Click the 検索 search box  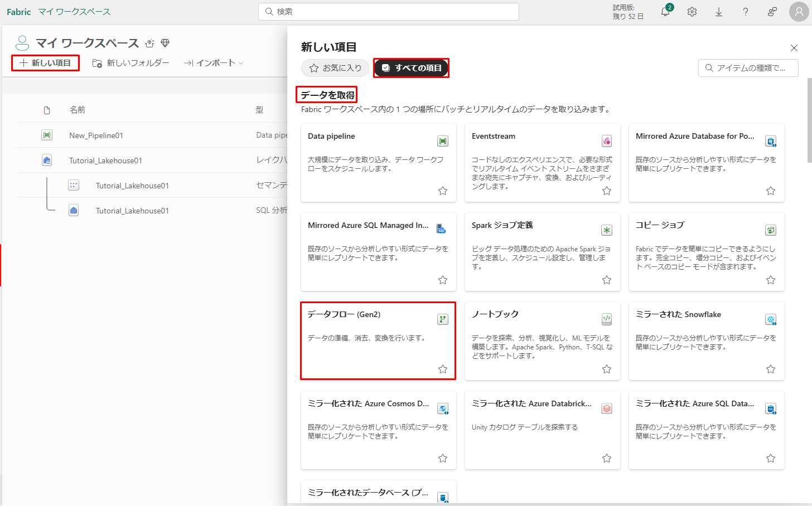click(389, 12)
